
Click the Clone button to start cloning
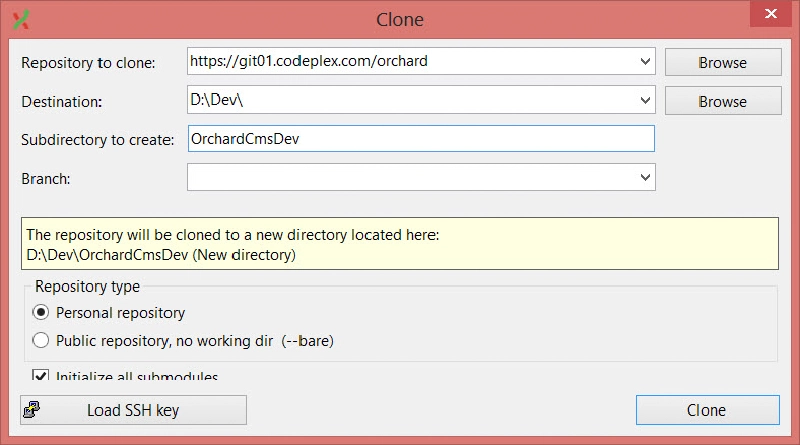click(x=708, y=410)
